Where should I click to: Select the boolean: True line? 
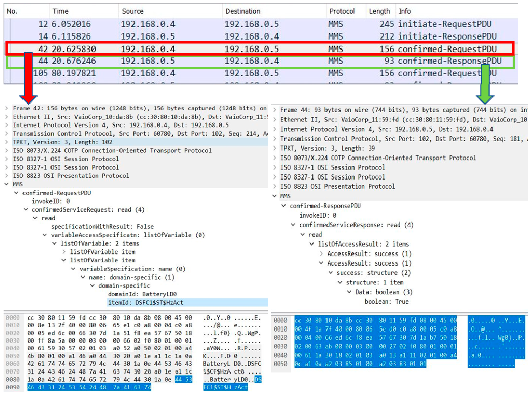[386, 302]
